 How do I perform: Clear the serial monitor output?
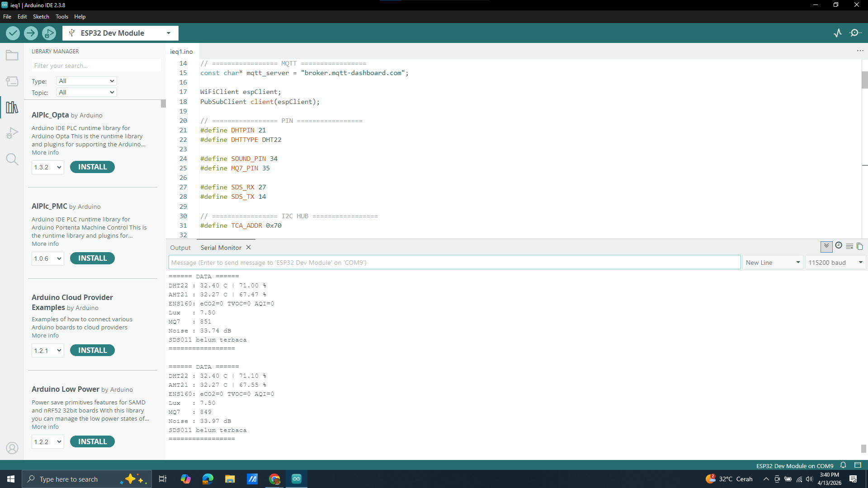click(x=849, y=246)
